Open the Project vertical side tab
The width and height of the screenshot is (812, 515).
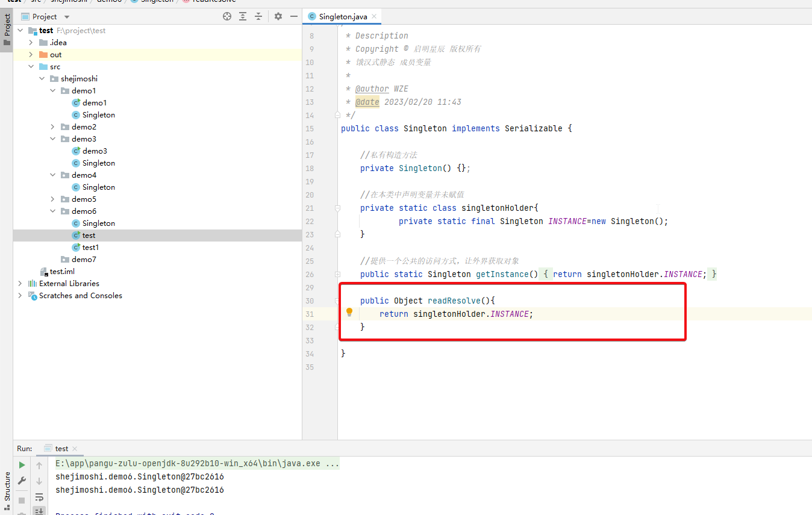7,31
